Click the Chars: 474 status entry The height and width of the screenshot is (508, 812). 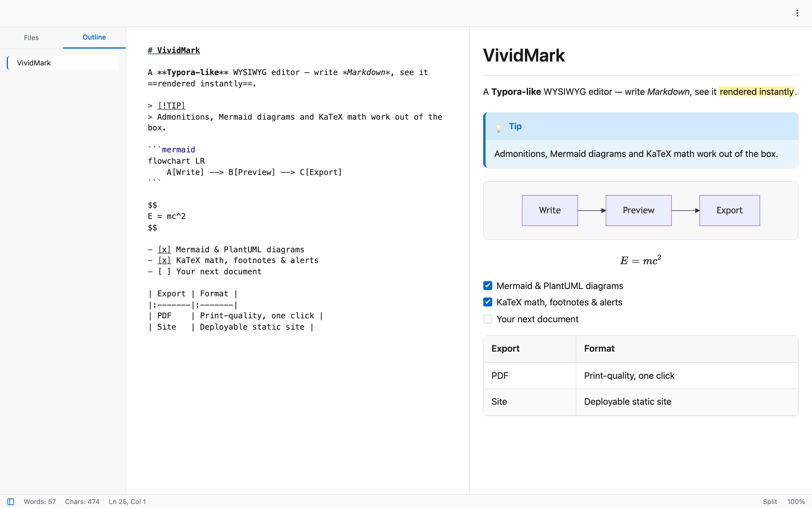coord(82,501)
